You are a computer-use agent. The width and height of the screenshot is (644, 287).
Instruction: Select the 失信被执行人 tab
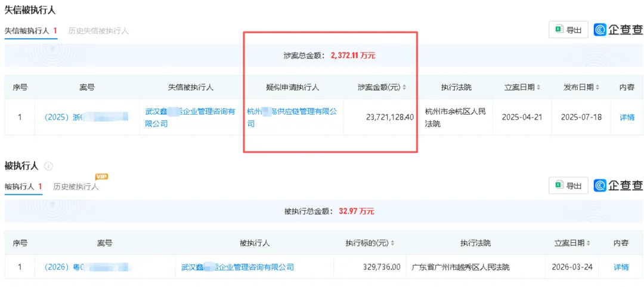point(30,30)
